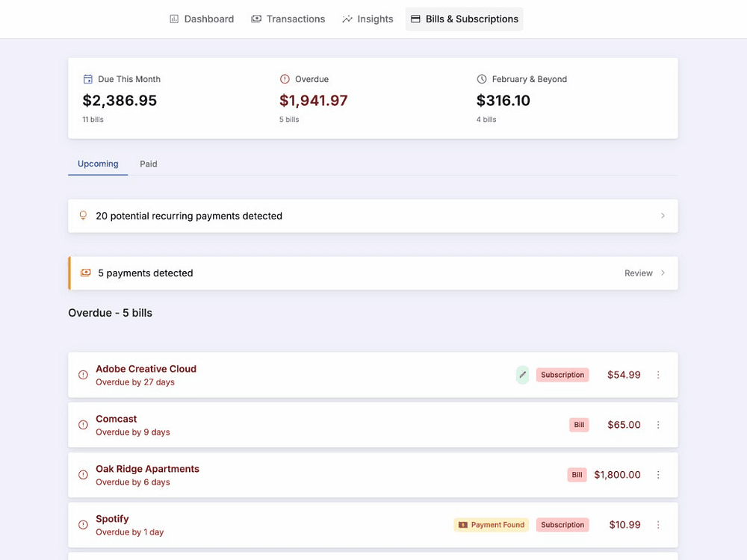Click the overdue alert icon beside Comcast
The width and height of the screenshot is (747, 560).
(x=84, y=425)
